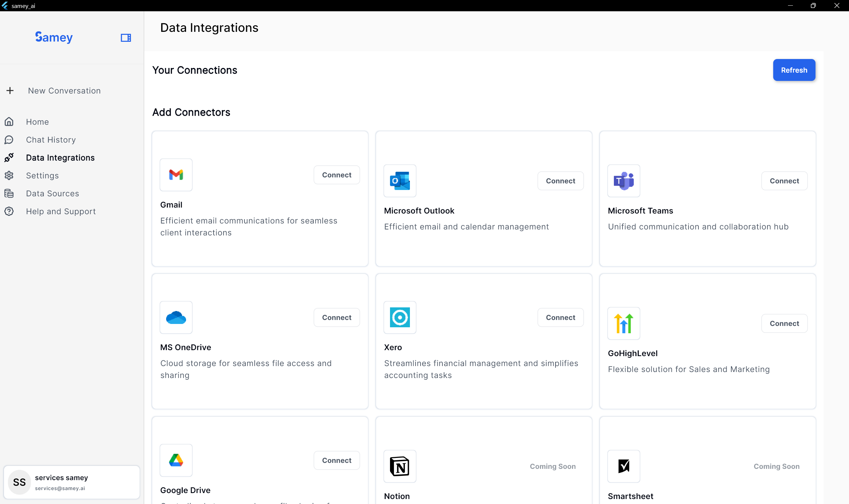Open Data Sources page
This screenshot has width=849, height=504.
click(53, 194)
